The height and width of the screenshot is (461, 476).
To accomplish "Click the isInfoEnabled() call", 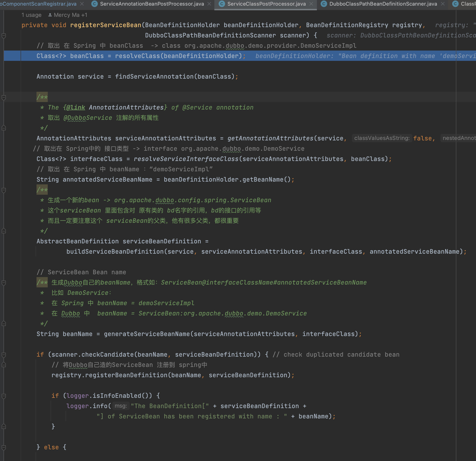I will pos(122,396).
